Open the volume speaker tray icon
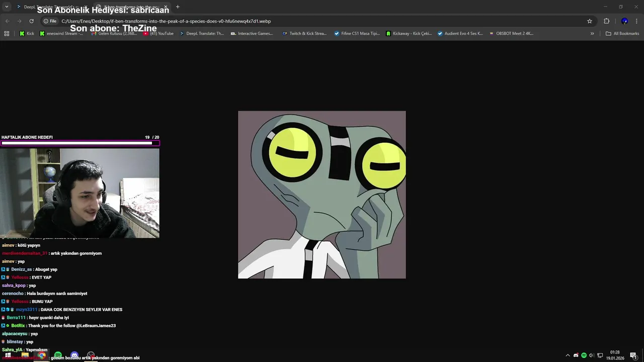Viewport: 644px width, 362px height. (x=592, y=355)
